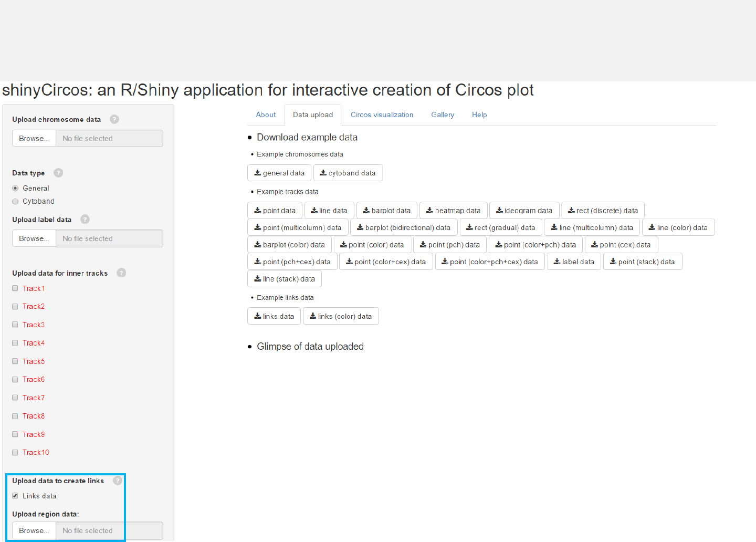Download point data example
The image size is (756, 542).
tap(275, 211)
